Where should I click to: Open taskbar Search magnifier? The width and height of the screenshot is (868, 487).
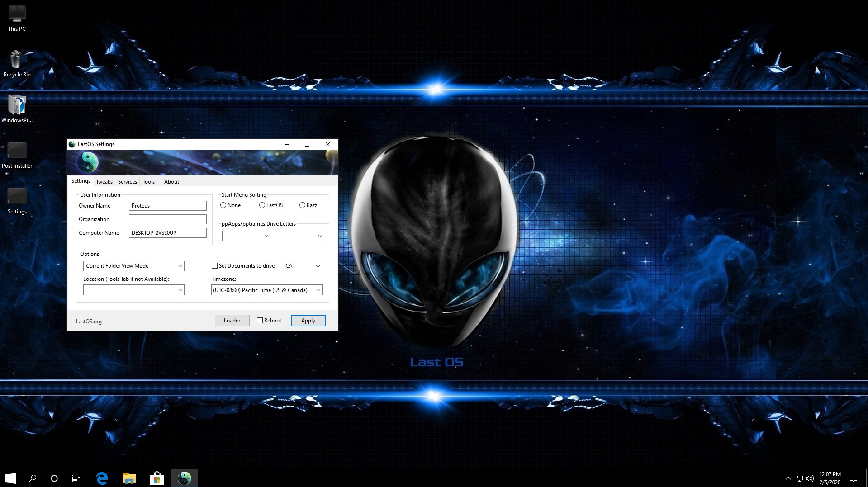33,478
